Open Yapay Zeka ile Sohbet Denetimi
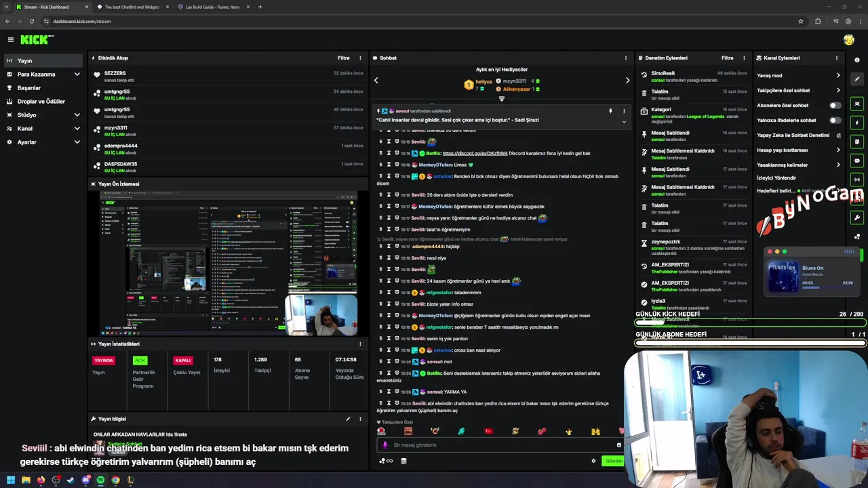The width and height of the screenshot is (868, 488). 798,135
